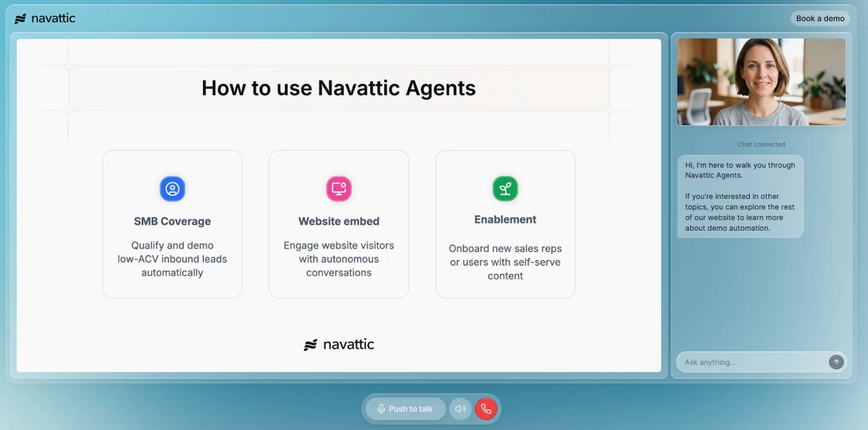Screen dimensions: 868x430
Task: Click the green Enablement sprout icon
Action: 505,189
